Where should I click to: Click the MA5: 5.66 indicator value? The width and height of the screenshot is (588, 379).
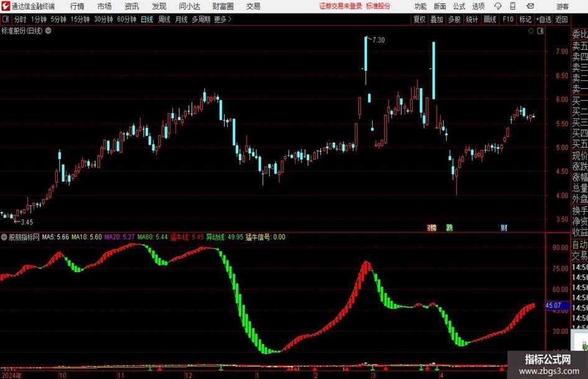click(55, 237)
